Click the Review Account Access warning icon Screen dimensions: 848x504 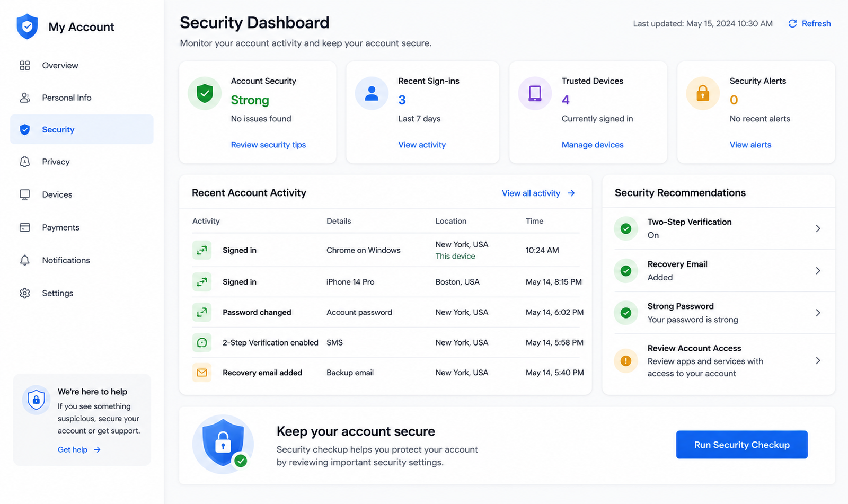click(626, 361)
